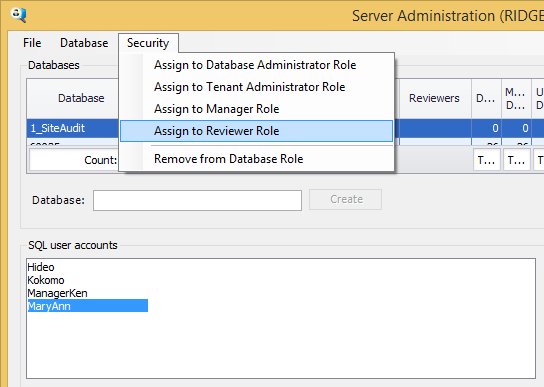Screen dimensions: 544x387
Task: Select ManagerKen in SQL user accounts
Action: pos(57,293)
